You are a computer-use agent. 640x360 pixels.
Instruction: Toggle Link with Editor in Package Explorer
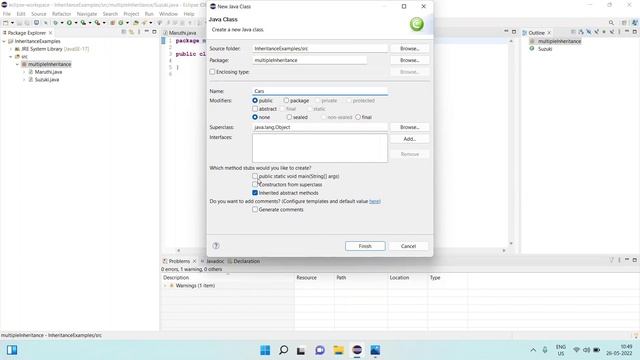click(x=131, y=32)
